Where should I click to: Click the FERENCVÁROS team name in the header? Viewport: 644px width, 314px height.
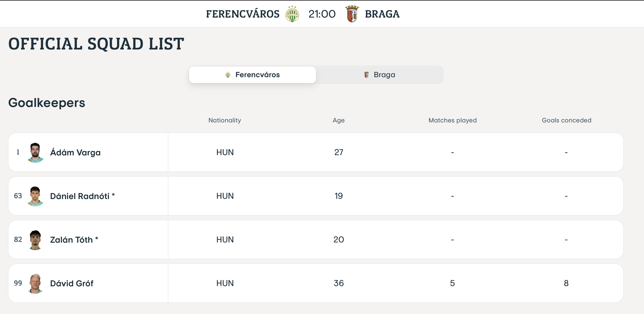[x=243, y=14]
